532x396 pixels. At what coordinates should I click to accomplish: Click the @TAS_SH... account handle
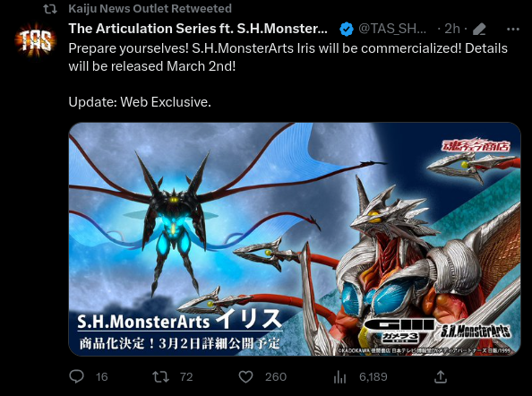pos(392,29)
